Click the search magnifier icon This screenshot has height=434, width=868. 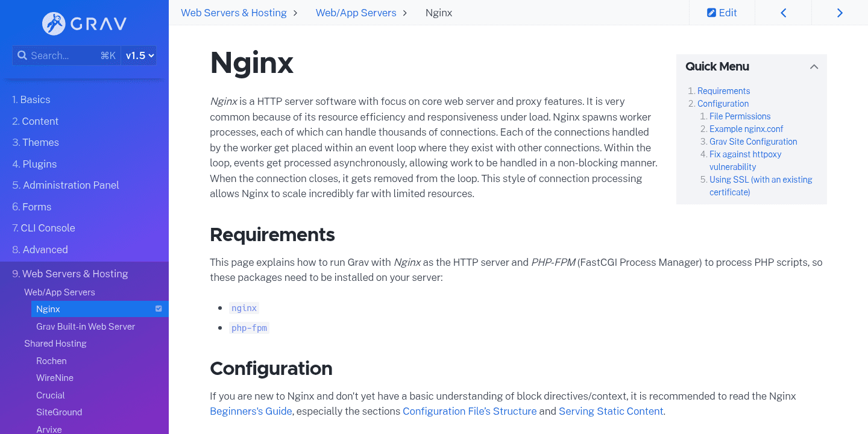coord(22,55)
